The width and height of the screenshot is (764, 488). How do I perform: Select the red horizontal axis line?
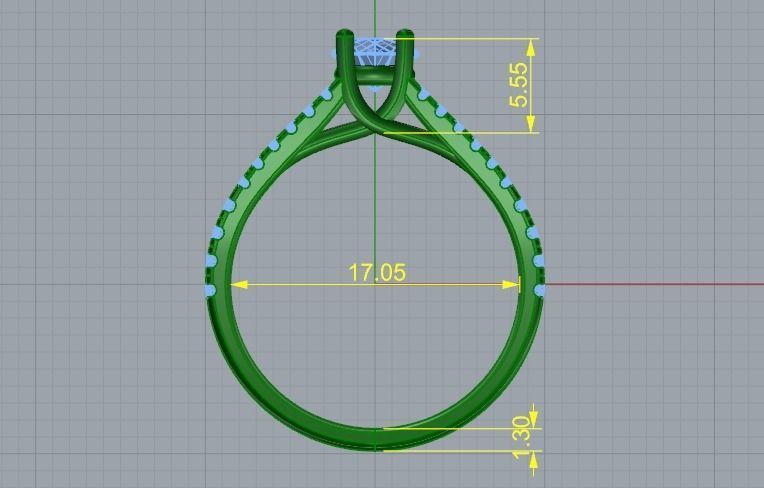654,284
